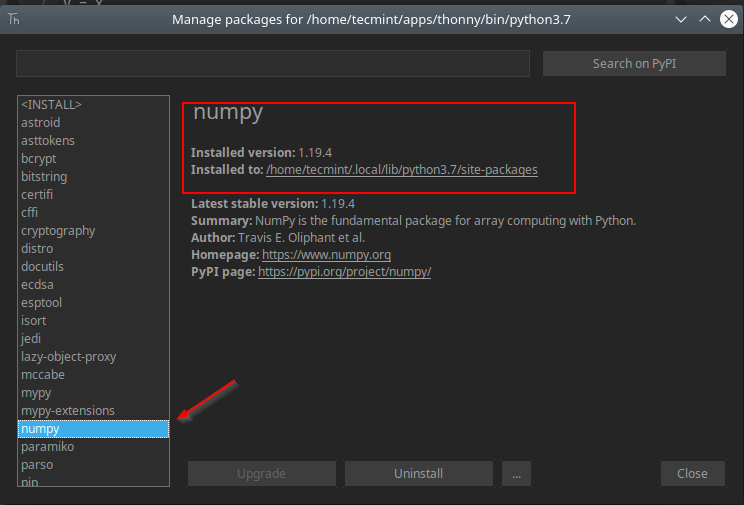Open the site-packages install path link
Viewport: 744px width, 505px height.
402,170
